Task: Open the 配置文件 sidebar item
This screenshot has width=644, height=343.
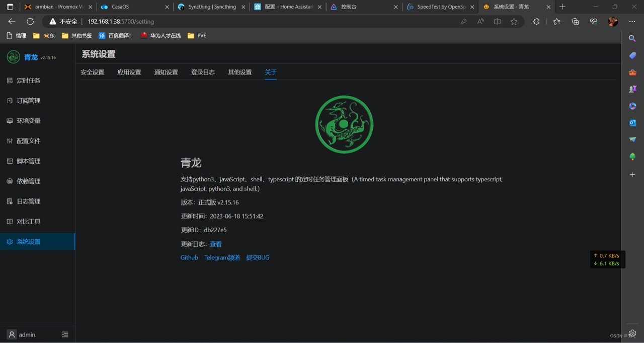Action: (x=37, y=141)
